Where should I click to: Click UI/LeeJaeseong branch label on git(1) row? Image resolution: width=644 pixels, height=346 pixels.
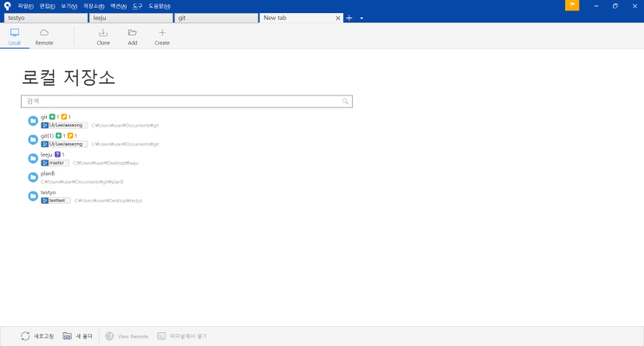66,144
